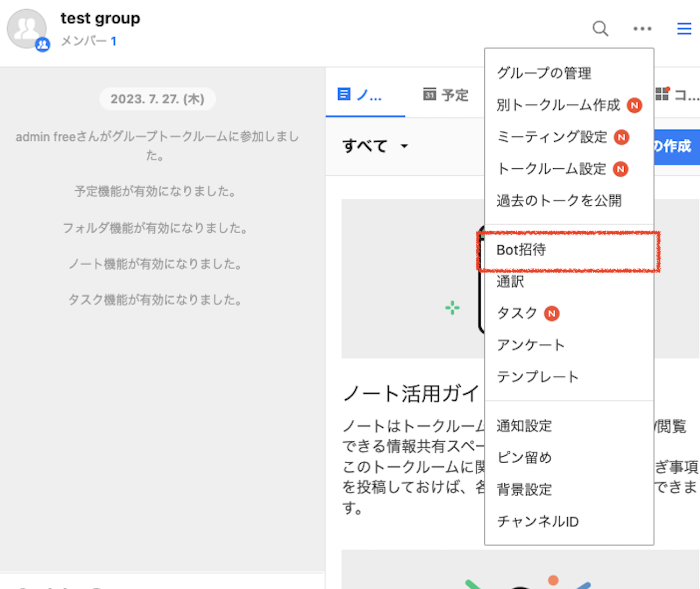Click the test group profile avatar
700x589 pixels.
27,30
